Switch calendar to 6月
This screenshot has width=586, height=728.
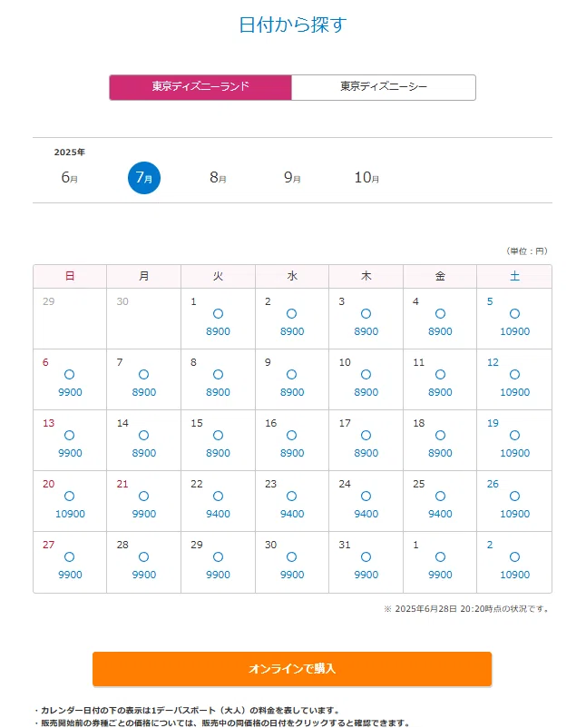[70, 177]
